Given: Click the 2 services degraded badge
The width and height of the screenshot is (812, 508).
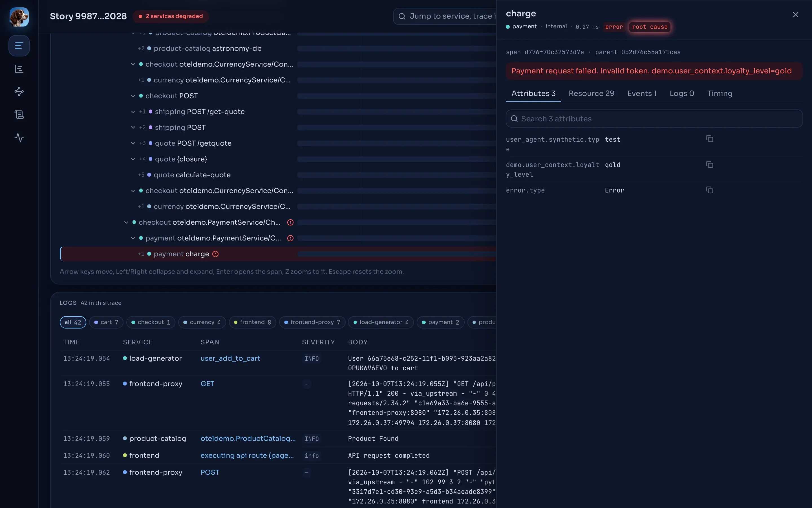Looking at the screenshot, I should [x=171, y=16].
